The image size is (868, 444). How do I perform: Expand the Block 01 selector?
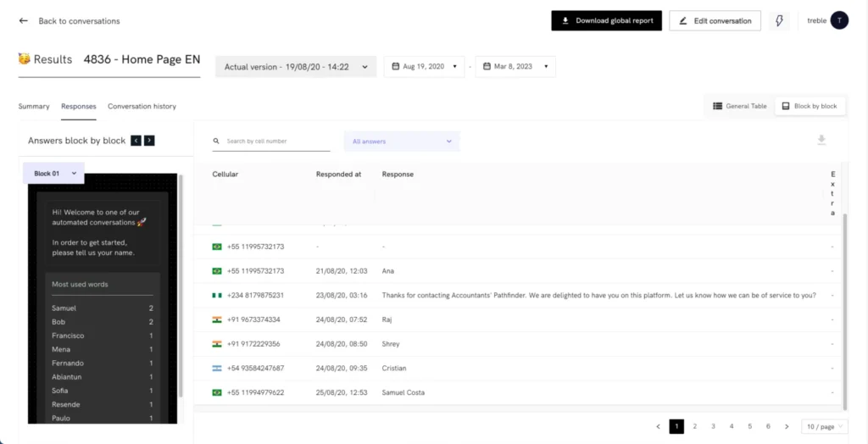tap(54, 174)
